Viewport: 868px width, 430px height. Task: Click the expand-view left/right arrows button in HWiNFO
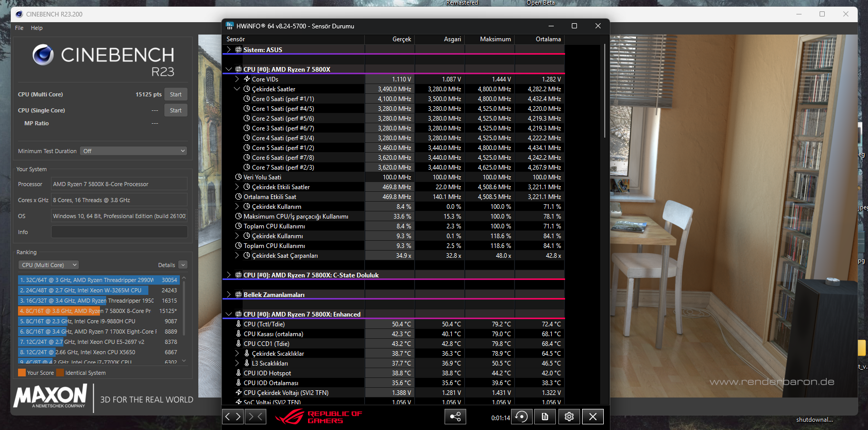232,417
